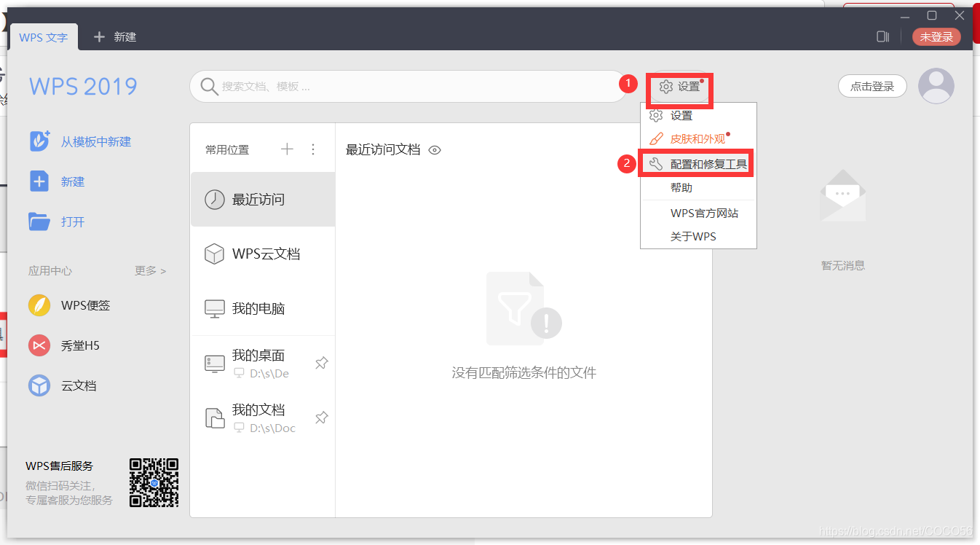Click the 最近访问文档 heading
The image size is (980, 545).
383,149
